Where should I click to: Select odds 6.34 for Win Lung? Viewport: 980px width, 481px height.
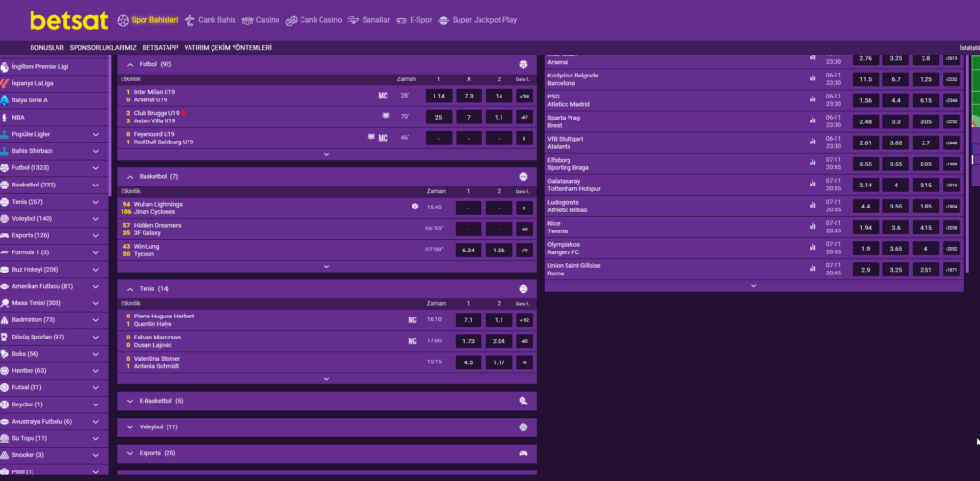pos(469,251)
